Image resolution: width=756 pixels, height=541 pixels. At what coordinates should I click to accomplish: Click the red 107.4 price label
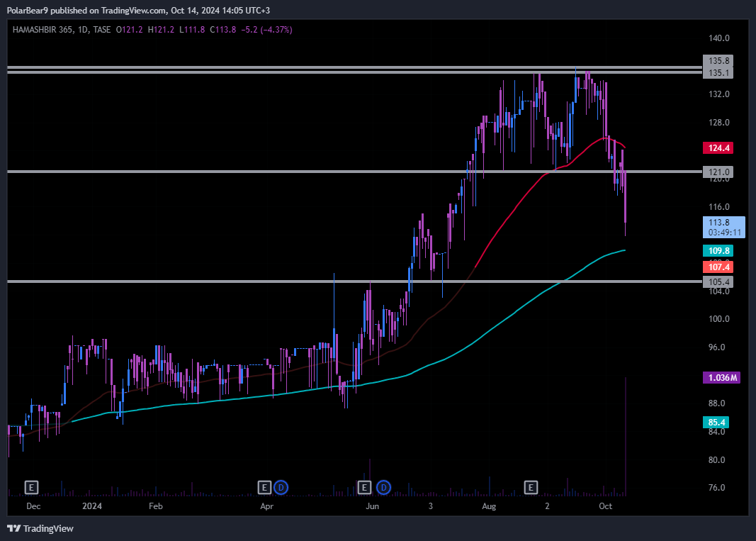(x=718, y=267)
